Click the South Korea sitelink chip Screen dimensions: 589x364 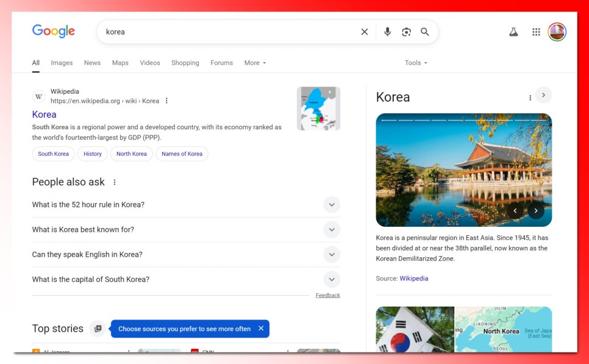pos(53,154)
